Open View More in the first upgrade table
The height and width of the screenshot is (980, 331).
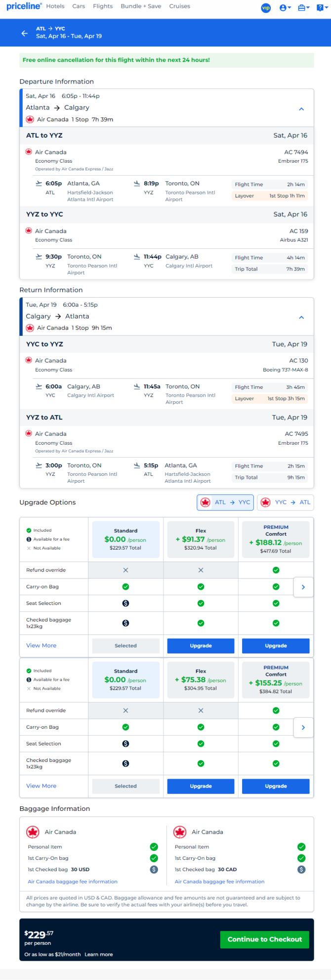(41, 646)
